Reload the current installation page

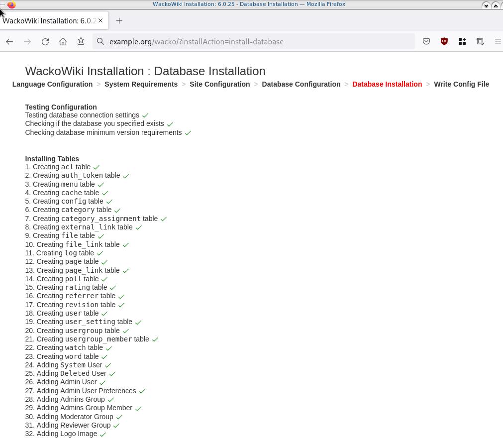(45, 42)
